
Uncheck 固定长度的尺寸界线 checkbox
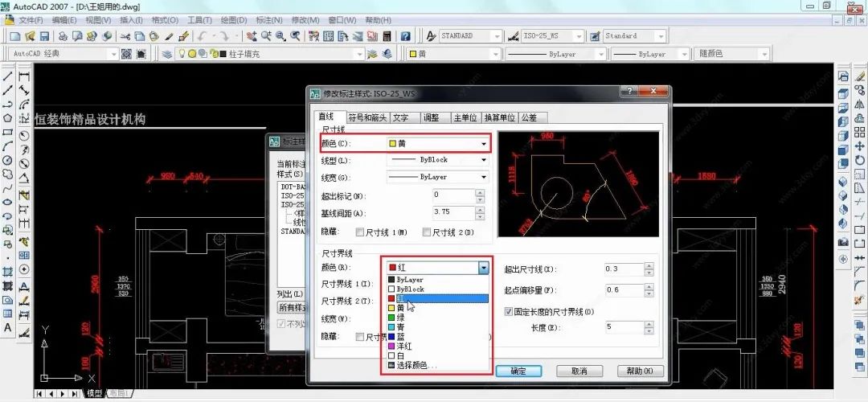pos(509,312)
